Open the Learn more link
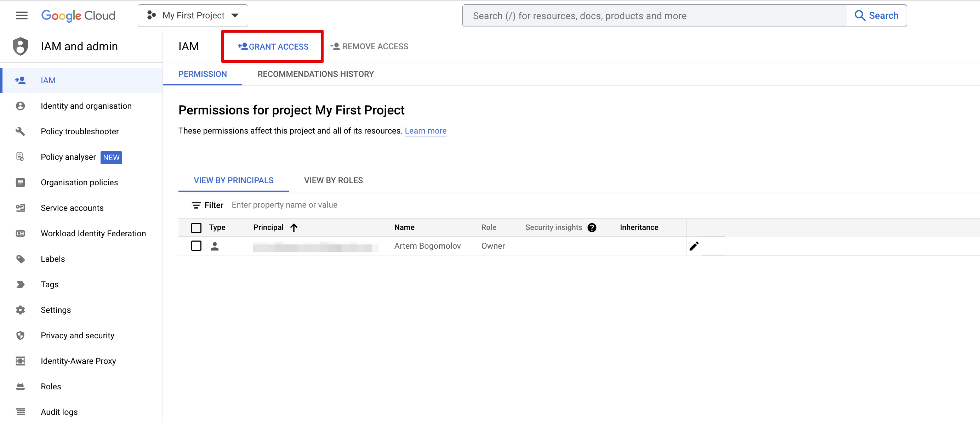This screenshot has height=423, width=980. 425,131
